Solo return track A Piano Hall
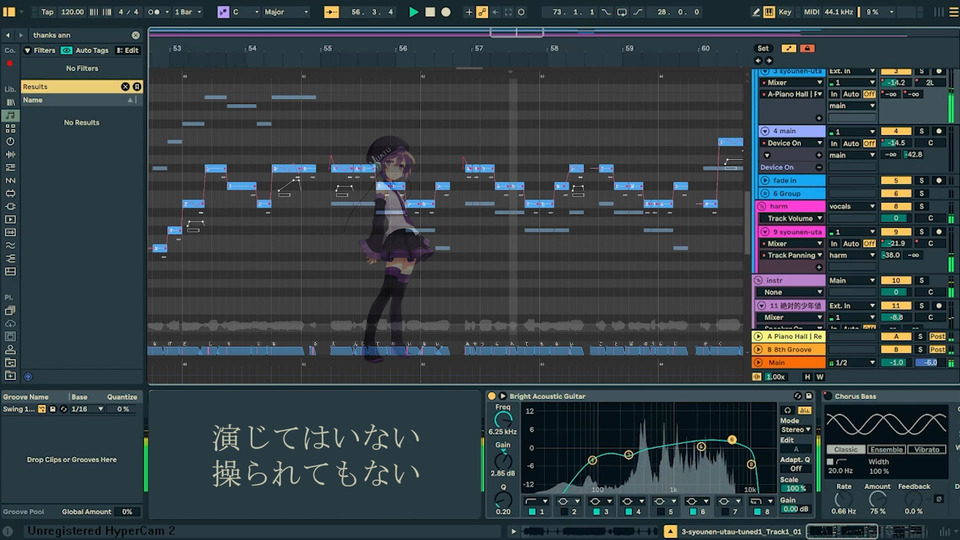Viewport: 960px width, 540px height. [x=920, y=337]
